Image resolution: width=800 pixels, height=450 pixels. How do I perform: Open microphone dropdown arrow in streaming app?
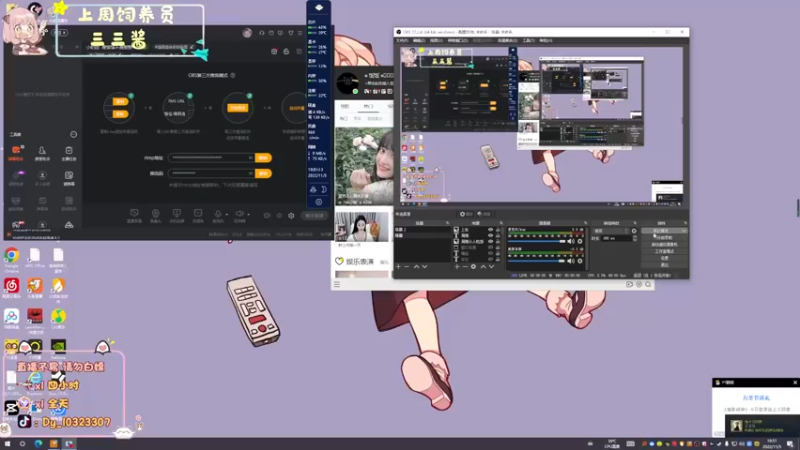coord(226,215)
